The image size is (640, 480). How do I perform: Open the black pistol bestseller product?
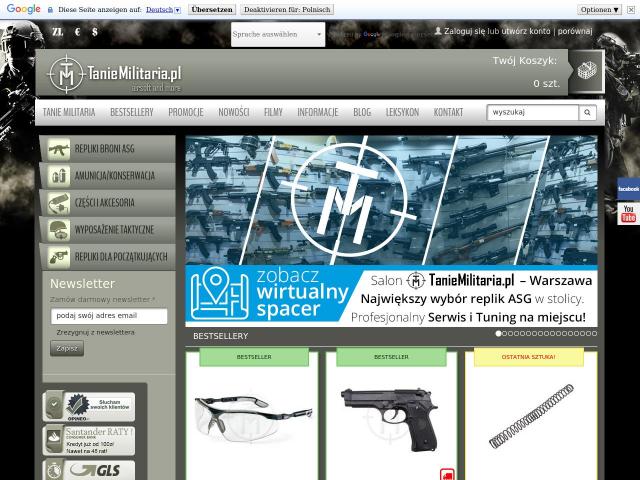(x=389, y=419)
